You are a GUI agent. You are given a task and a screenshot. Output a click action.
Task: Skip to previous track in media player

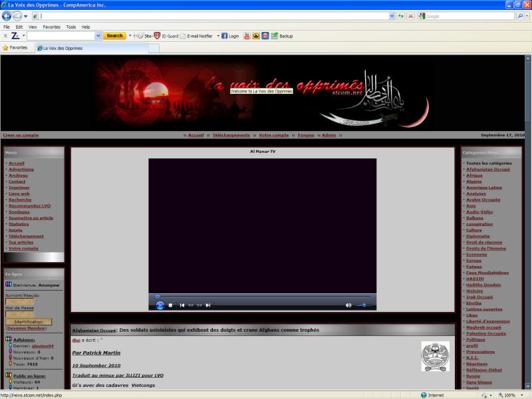pos(182,305)
